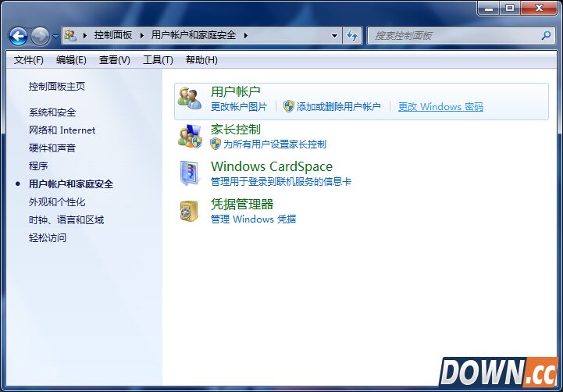Click 添加或删除用户帐户 link

tap(338, 107)
